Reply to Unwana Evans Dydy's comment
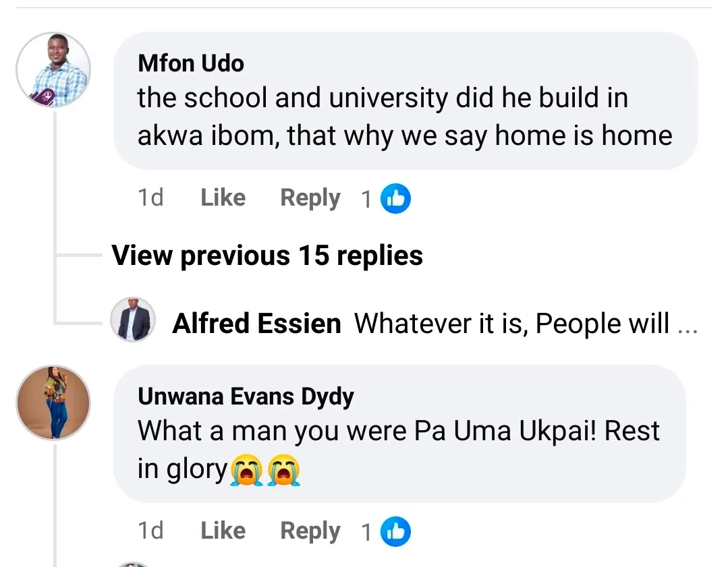Screen dimensions: 728x567 click(x=310, y=531)
